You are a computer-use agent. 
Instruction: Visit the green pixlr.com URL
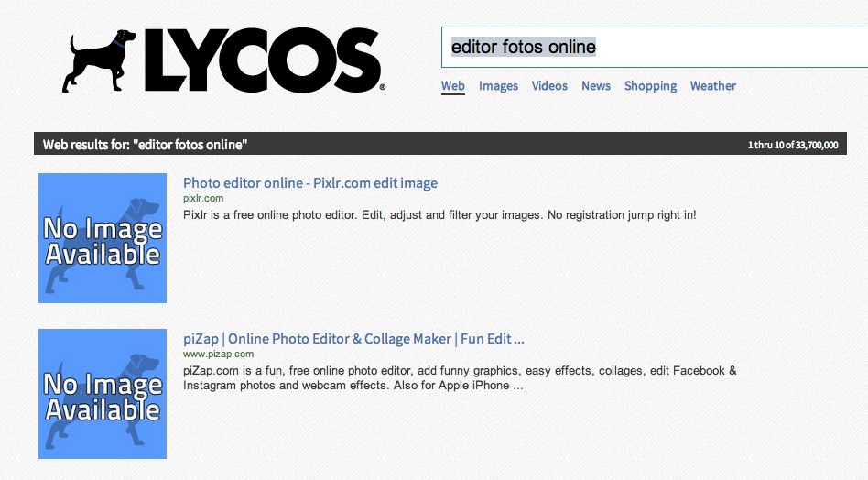coord(203,198)
